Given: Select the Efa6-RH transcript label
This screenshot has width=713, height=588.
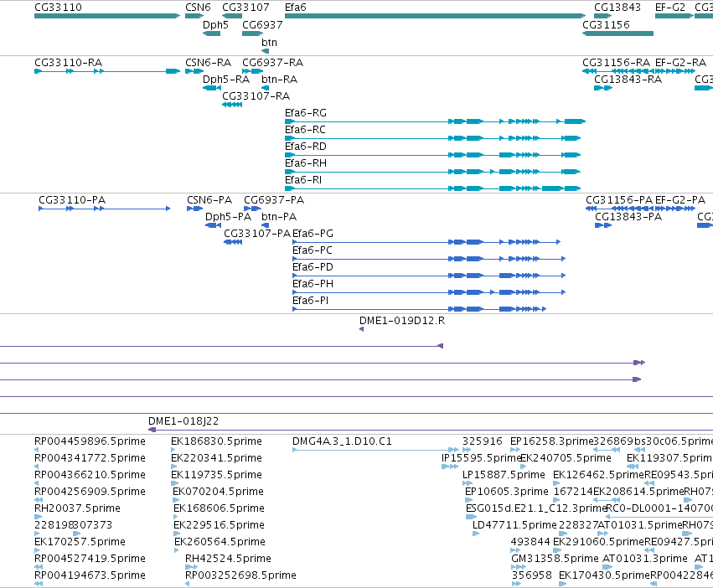Looking at the screenshot, I should point(306,162).
